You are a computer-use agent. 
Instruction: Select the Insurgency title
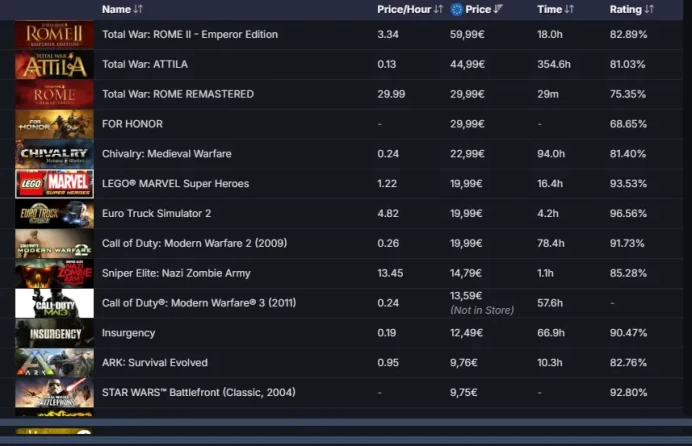(128, 333)
